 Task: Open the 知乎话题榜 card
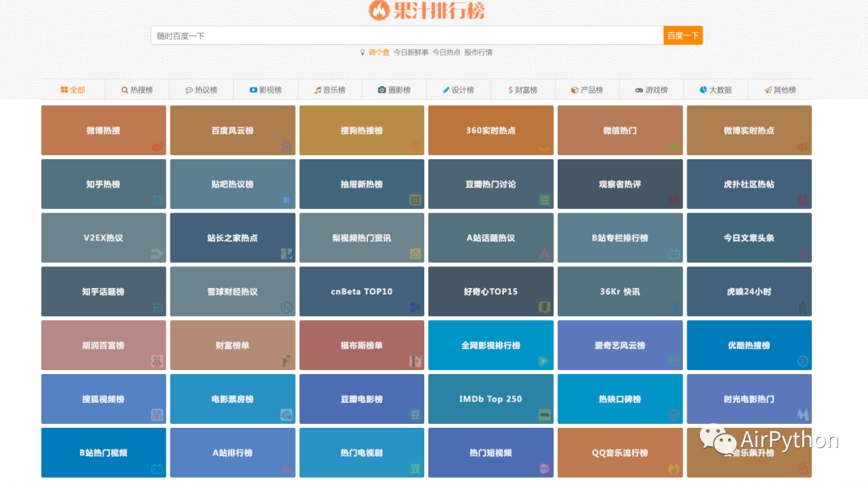(x=104, y=291)
